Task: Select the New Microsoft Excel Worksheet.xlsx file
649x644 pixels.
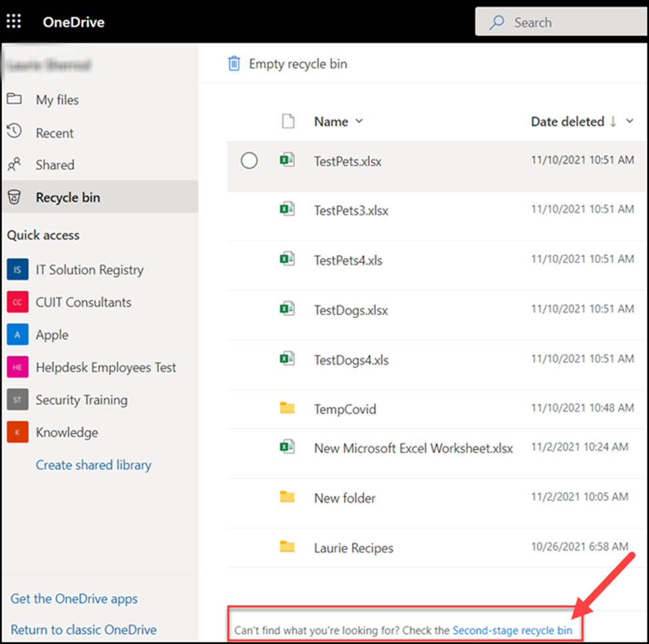Action: click(413, 449)
